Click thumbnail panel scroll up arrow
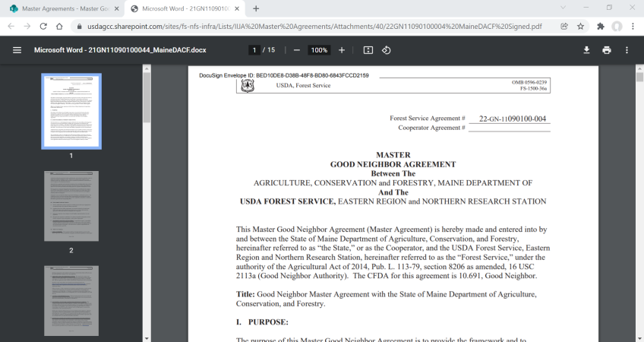Screen dimensions: 644x342 (x=147, y=68)
